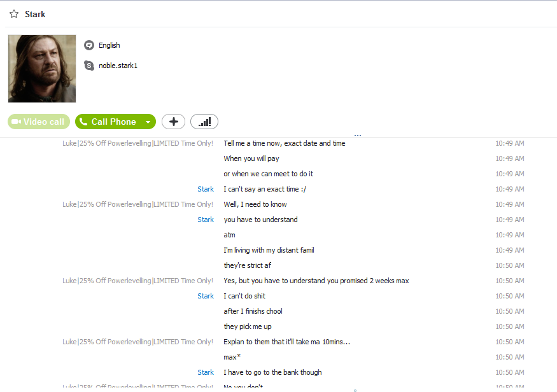Screen dimensions: 557x392
Task: Click the camera icon on Video call
Action: tap(16, 122)
